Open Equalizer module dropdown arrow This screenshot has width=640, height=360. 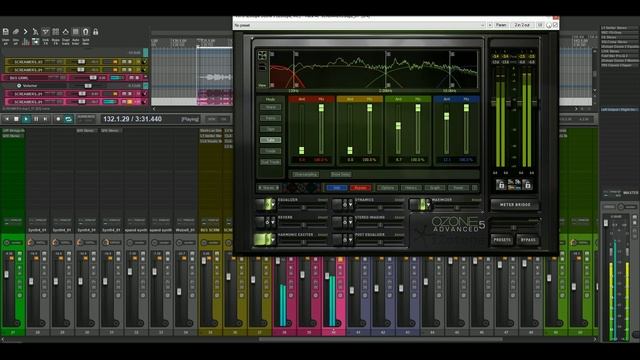(273, 204)
